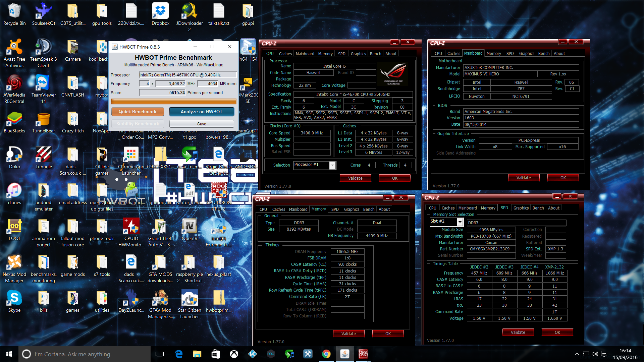Screen dimensions: 644x362
Task: Open the Dropbox desktop icon
Action: coord(160,14)
